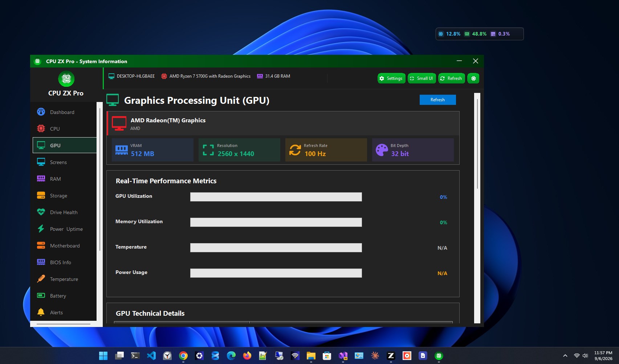Launch Visual Studio Code from taskbar
619x364 pixels.
click(x=151, y=356)
